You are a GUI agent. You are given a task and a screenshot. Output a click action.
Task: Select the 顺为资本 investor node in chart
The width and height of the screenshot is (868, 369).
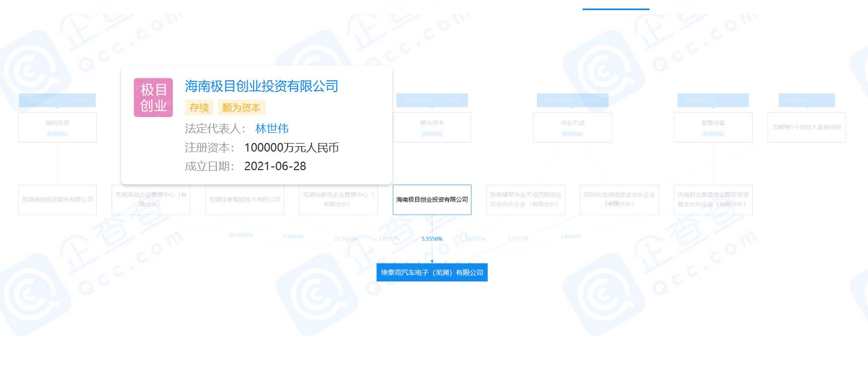pyautogui.click(x=432, y=127)
